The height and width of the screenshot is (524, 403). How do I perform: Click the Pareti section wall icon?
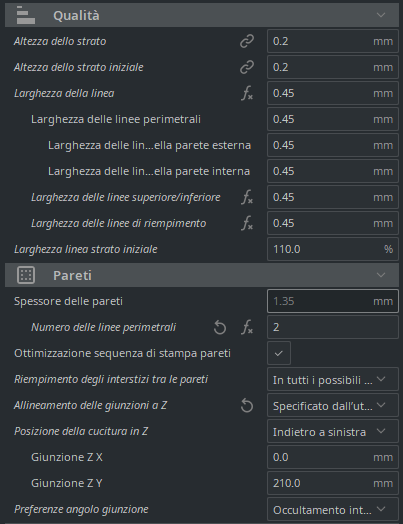point(26,275)
